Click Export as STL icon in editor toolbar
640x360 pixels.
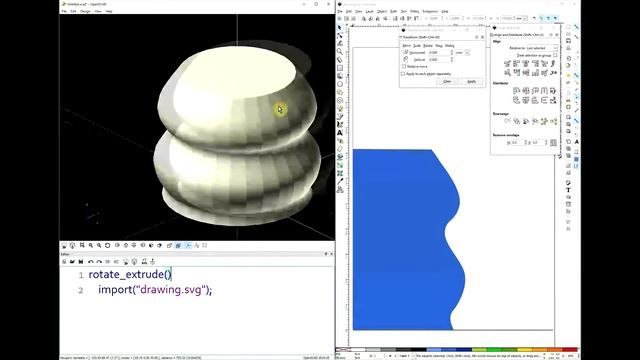point(144,262)
